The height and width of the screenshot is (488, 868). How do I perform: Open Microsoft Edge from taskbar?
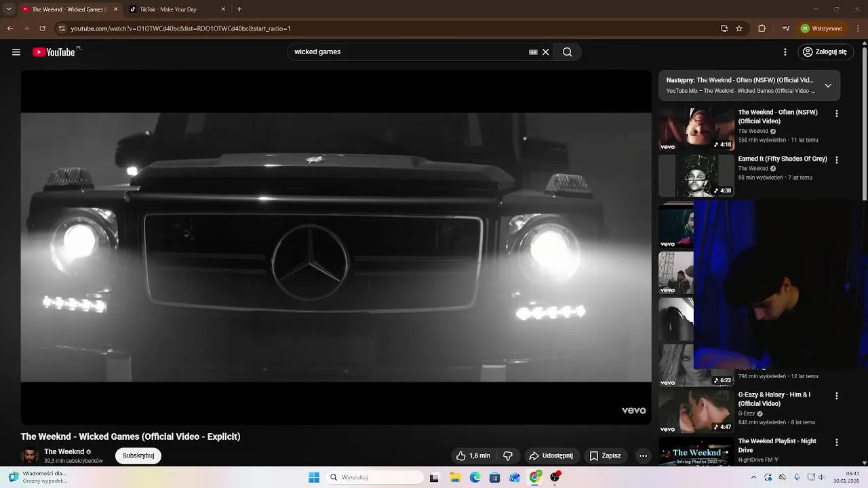(x=475, y=478)
